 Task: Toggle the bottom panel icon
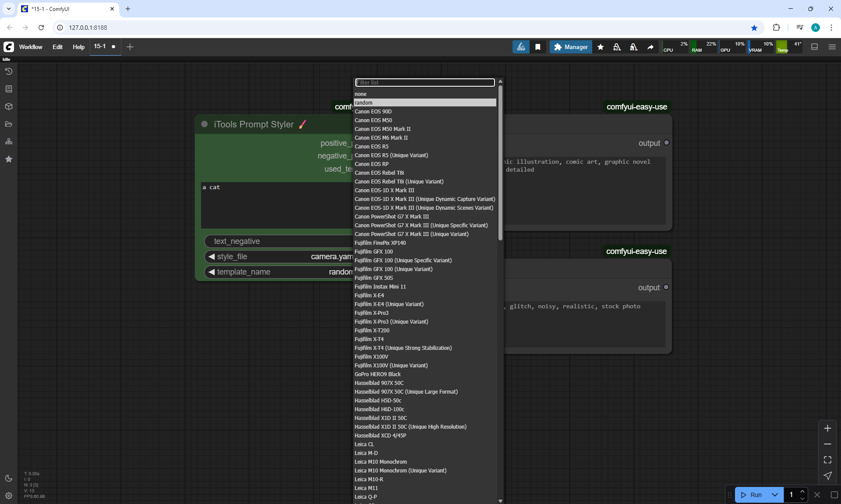pyautogui.click(x=814, y=47)
